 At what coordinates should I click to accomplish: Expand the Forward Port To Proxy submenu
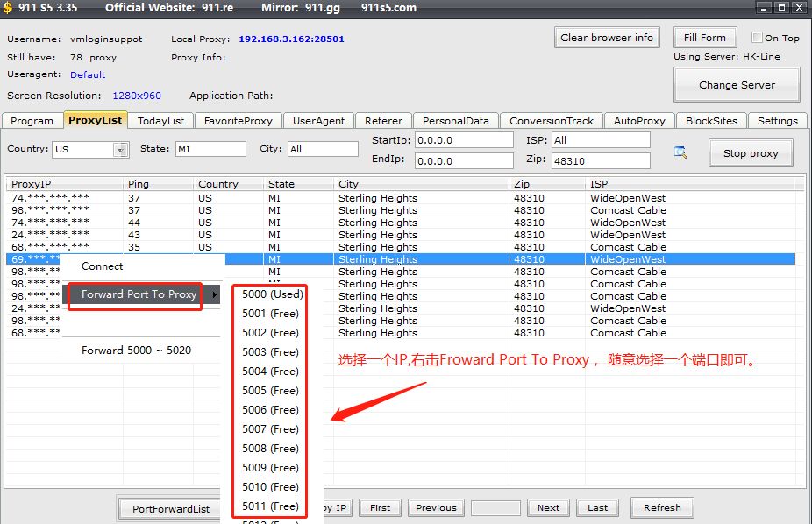point(139,294)
